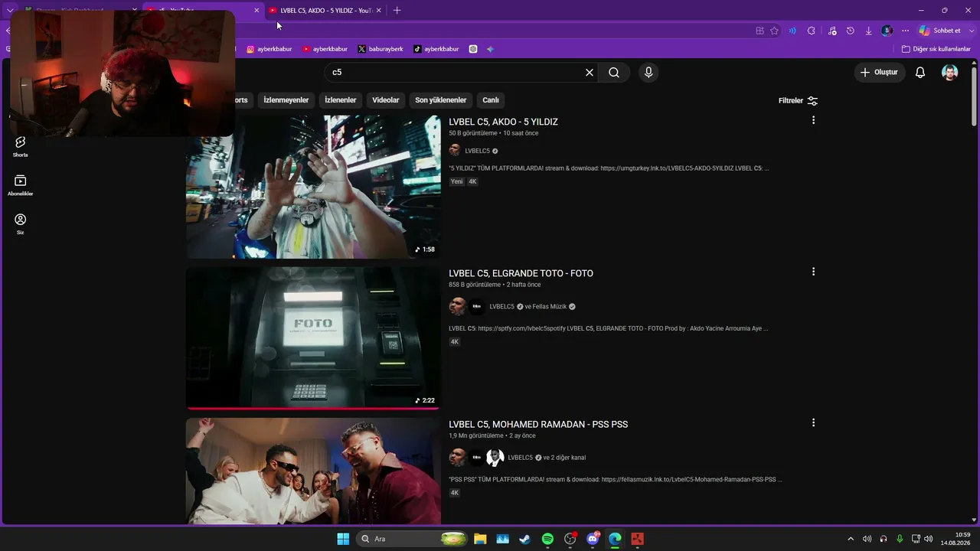This screenshot has height=551, width=980.
Task: Open the LVBEL C5, ELGRANDE TOTO - FOTO title
Action: click(521, 273)
